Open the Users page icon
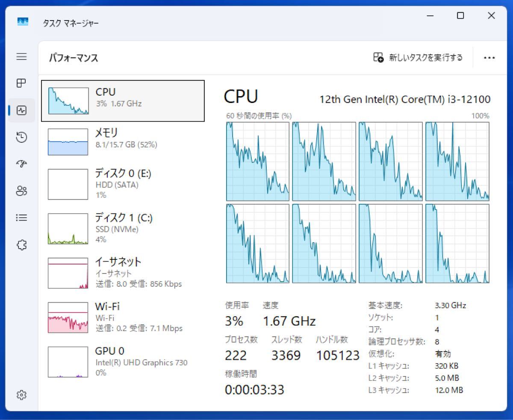 click(21, 191)
